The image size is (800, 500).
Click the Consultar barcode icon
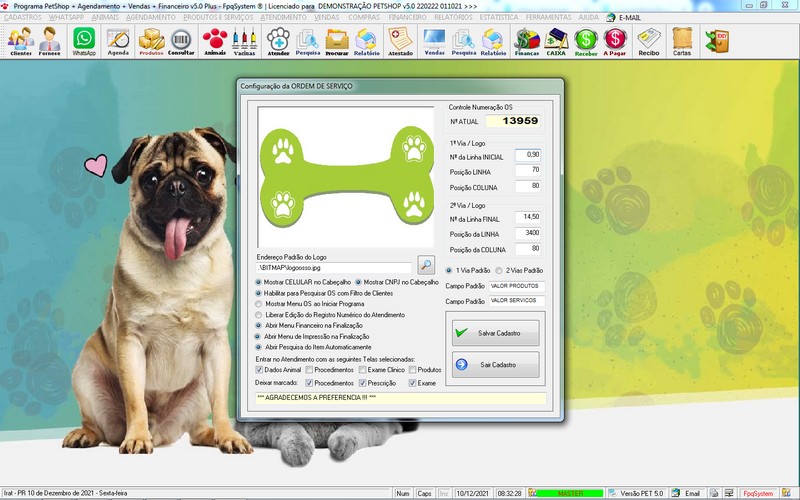[181, 41]
